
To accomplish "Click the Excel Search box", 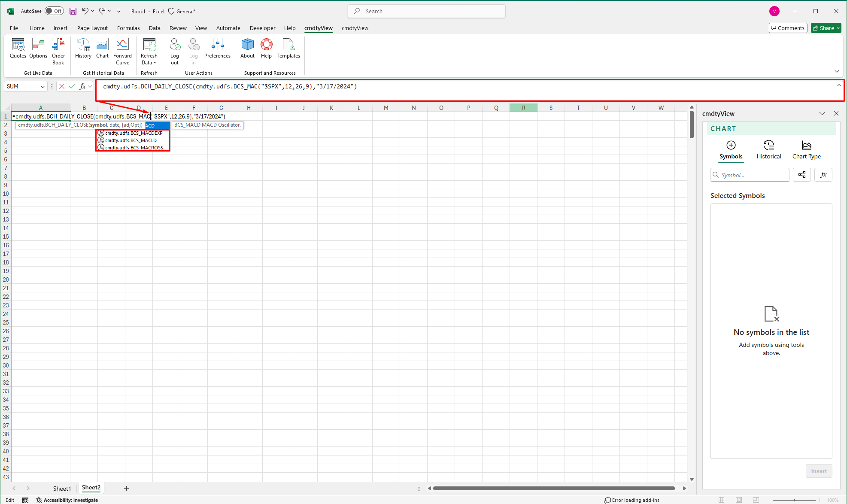I will [427, 11].
